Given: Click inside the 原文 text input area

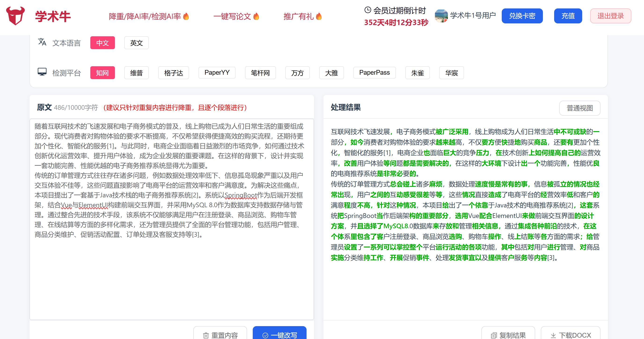Looking at the screenshot, I should tap(172, 219).
